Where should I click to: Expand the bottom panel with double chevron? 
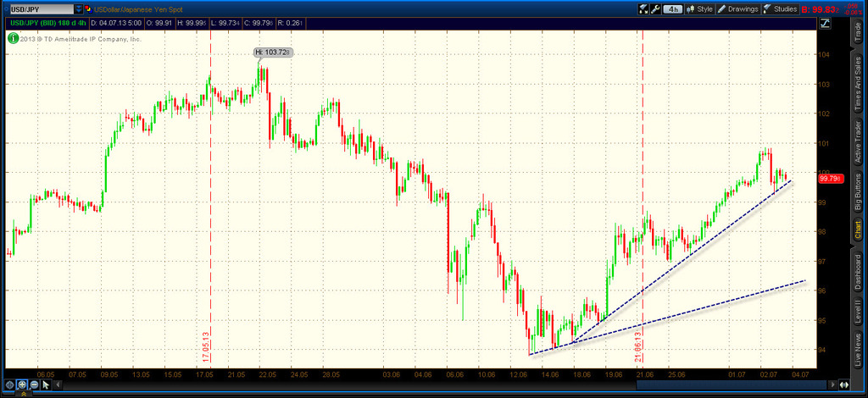[x=23, y=394]
